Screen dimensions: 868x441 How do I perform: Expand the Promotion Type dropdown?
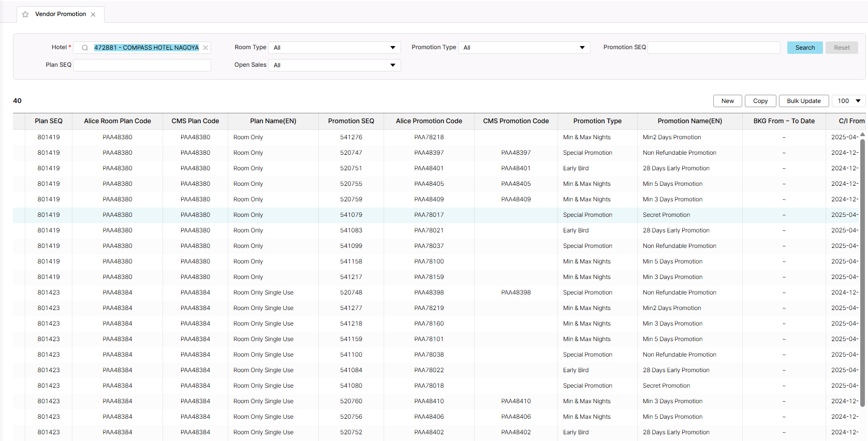click(524, 48)
